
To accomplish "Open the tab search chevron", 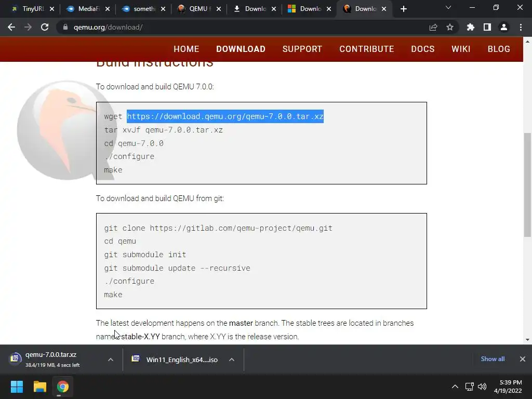I will (x=448, y=7).
